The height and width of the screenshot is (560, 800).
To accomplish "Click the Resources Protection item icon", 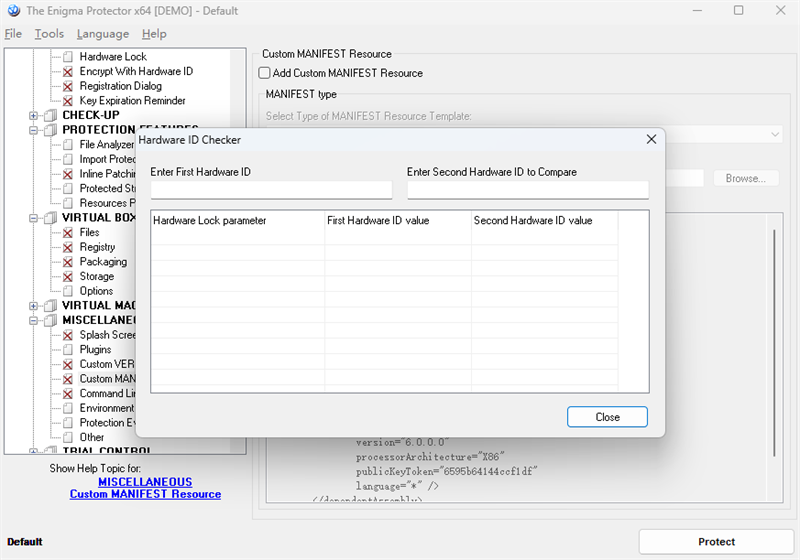I will [68, 203].
